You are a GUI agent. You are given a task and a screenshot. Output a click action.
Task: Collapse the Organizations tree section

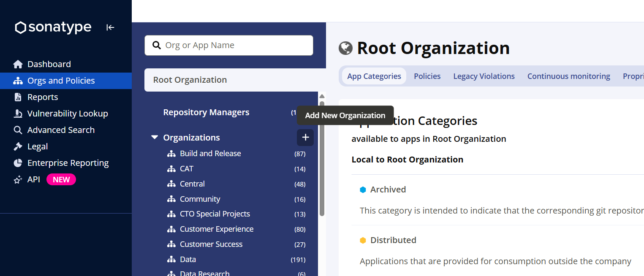coord(155,138)
